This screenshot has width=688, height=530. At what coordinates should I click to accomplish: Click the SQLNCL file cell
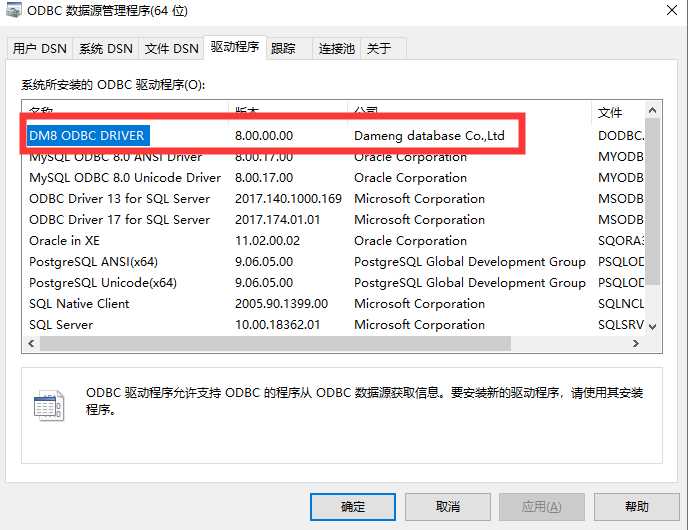[x=621, y=304]
